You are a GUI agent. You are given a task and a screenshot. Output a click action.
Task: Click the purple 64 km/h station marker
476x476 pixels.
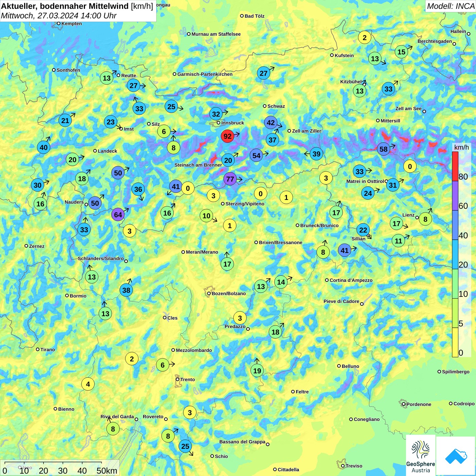point(118,215)
